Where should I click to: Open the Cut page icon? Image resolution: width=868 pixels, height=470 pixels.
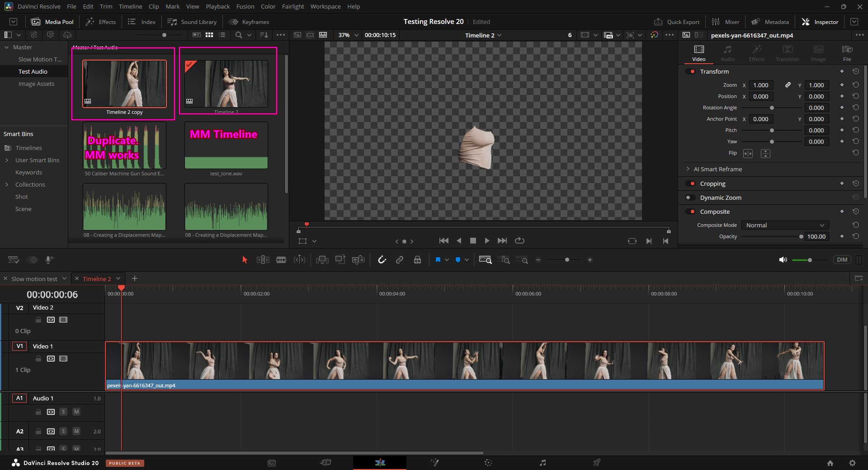click(325, 463)
